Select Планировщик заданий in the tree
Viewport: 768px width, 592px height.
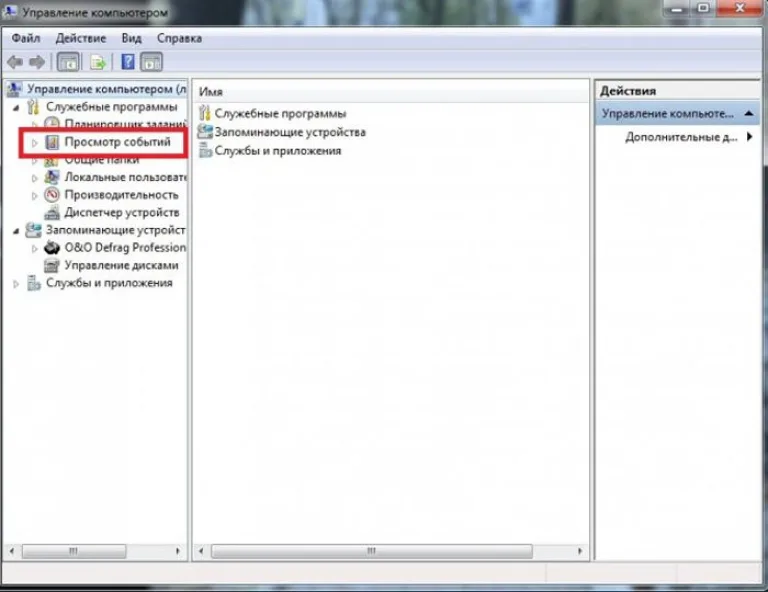pos(125,123)
